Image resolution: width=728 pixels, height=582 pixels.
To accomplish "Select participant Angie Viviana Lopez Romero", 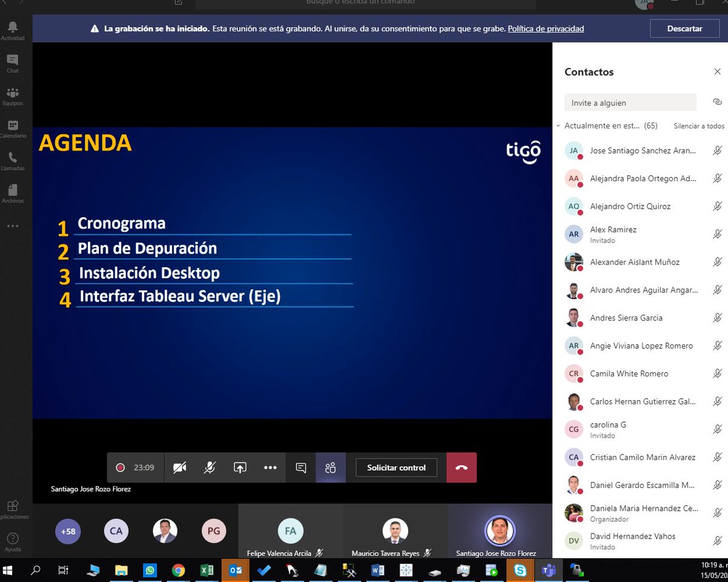I will (640, 346).
